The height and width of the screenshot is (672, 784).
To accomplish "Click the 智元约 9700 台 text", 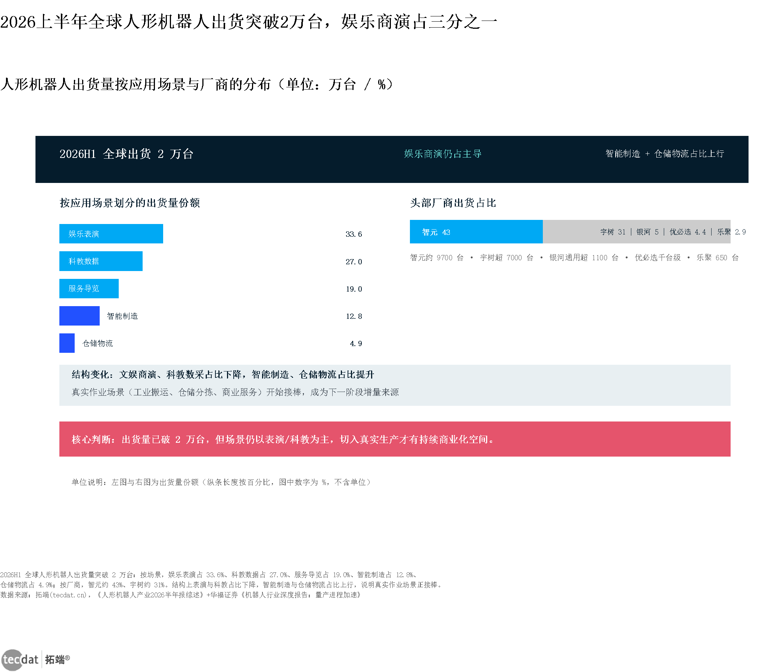I will coord(437,258).
